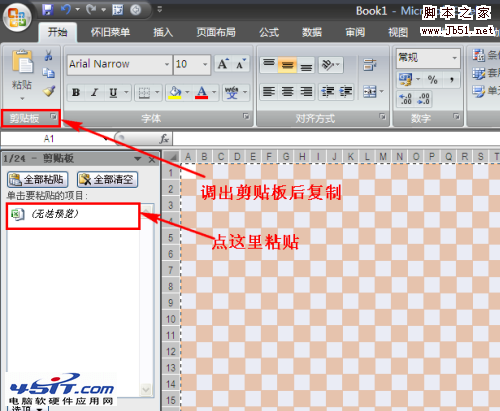Click Merge and Center icon
500x411 pixels.
point(370,91)
